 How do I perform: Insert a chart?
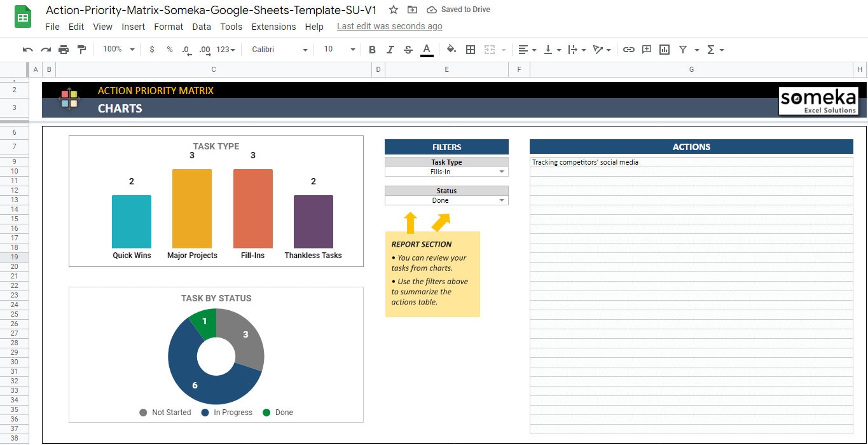664,49
